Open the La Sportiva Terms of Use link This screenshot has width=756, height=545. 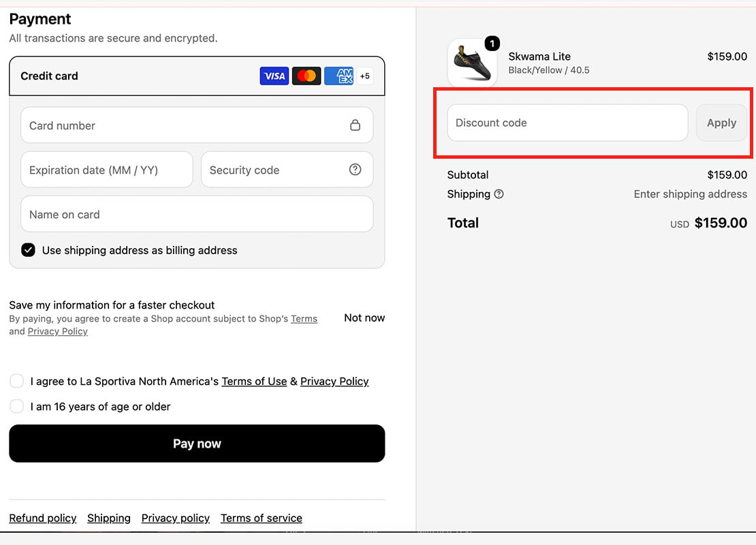[x=254, y=381]
